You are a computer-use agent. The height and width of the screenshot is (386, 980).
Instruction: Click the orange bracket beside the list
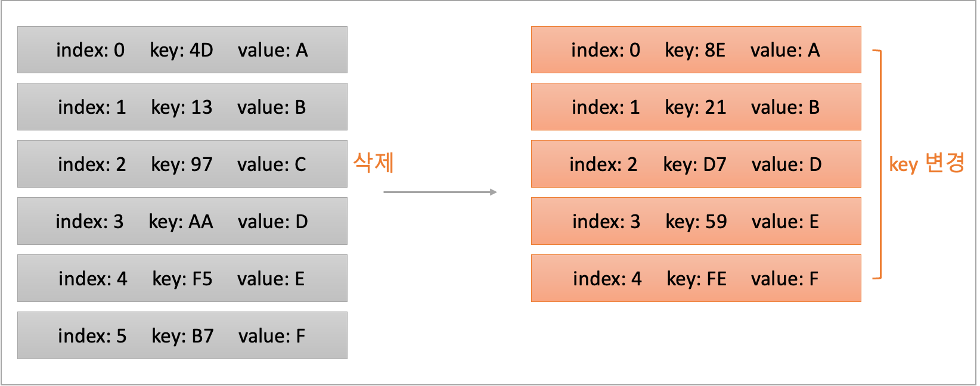(877, 164)
